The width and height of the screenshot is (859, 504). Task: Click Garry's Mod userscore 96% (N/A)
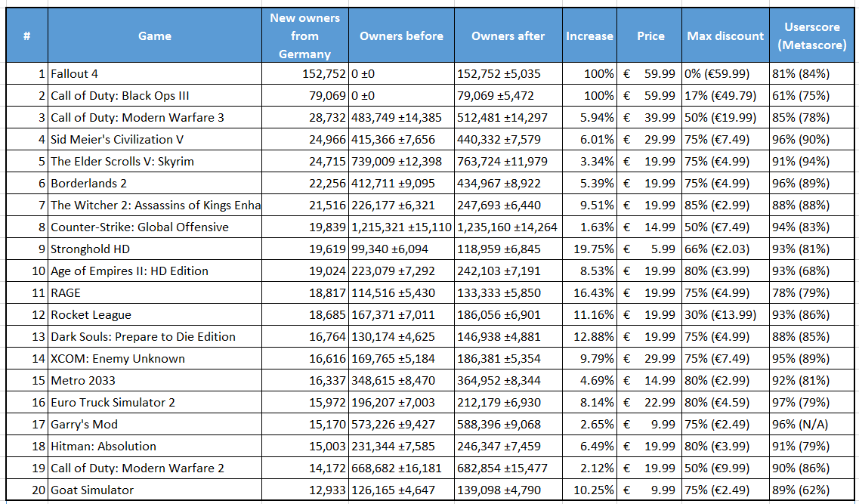coord(812,424)
